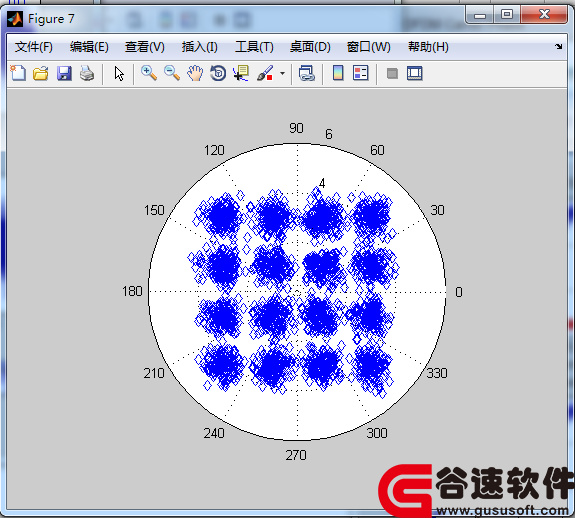Click the 300 degree axis label

[x=377, y=433]
